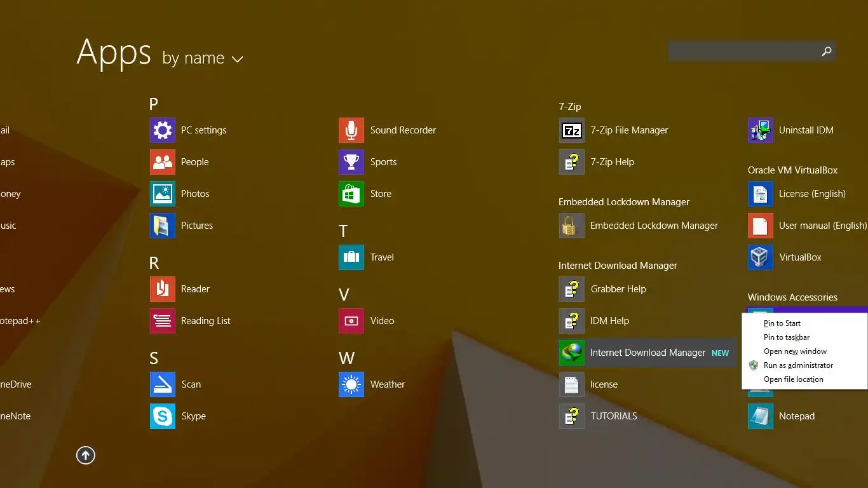Launch Embedded Lockdown Manager padlock icon
The image size is (868, 488).
[572, 226]
